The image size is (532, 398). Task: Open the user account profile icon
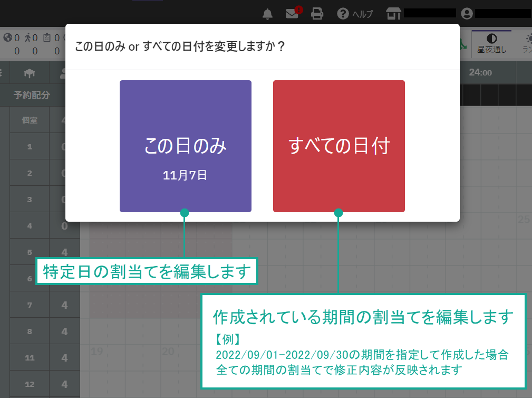click(x=467, y=14)
